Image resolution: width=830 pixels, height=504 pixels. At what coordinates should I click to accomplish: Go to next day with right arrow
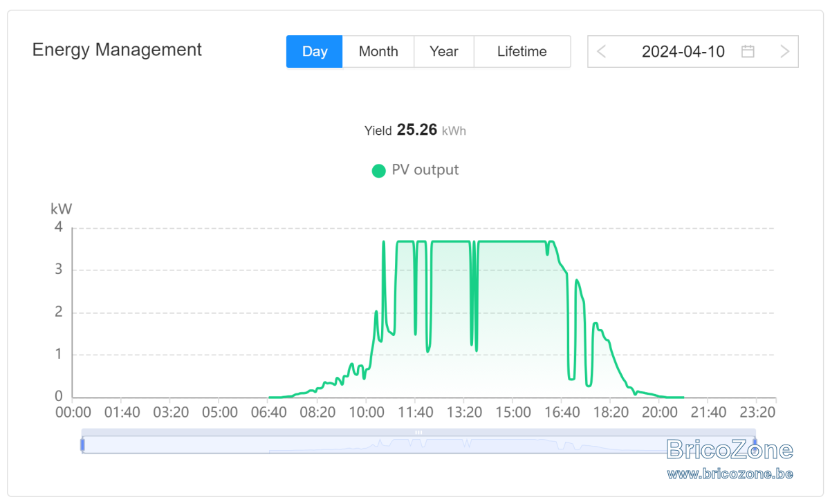[784, 51]
